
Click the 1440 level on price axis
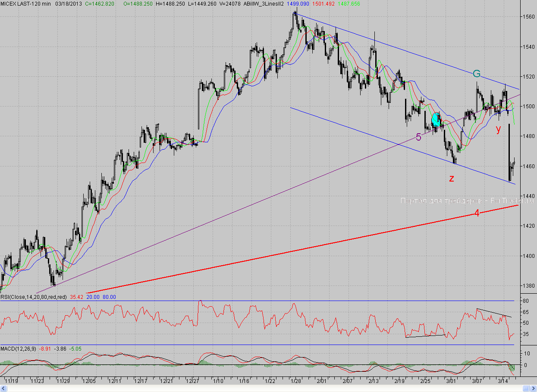click(528, 196)
